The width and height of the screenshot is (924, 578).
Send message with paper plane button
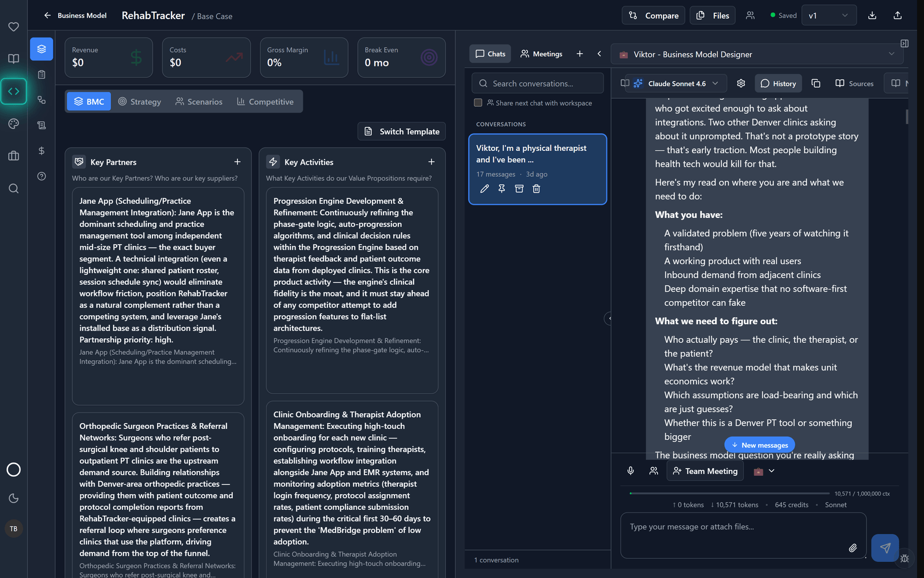click(885, 548)
